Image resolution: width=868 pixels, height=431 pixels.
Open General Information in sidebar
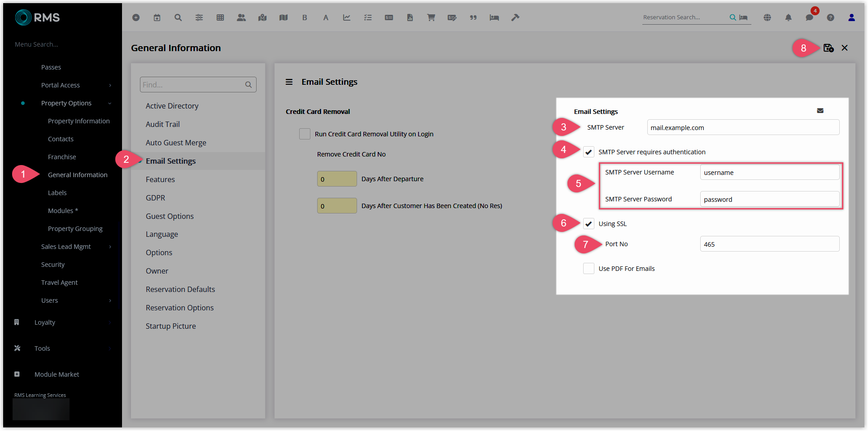pyautogui.click(x=78, y=175)
